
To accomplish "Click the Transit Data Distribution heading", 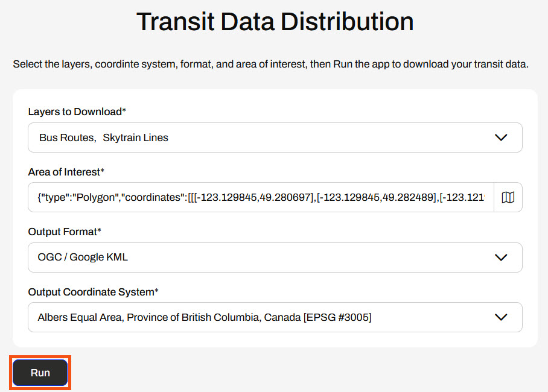I will (275, 22).
